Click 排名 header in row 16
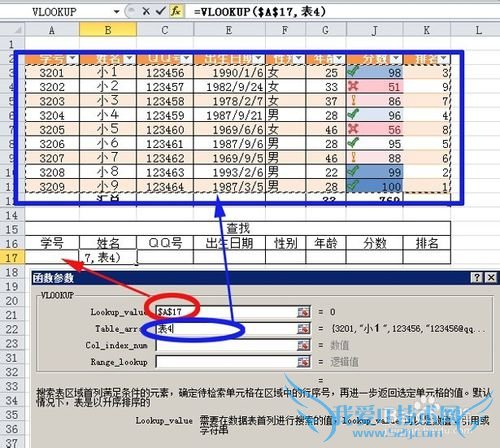500x448 pixels. click(427, 243)
